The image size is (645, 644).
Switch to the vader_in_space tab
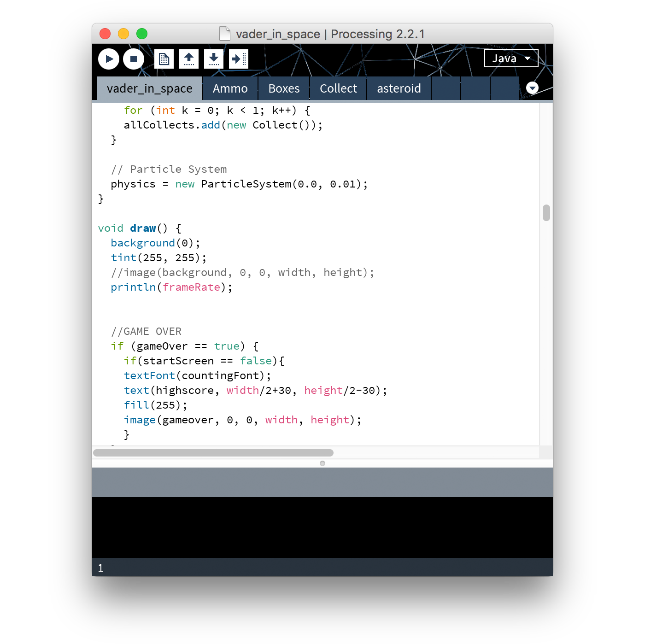[x=150, y=88]
